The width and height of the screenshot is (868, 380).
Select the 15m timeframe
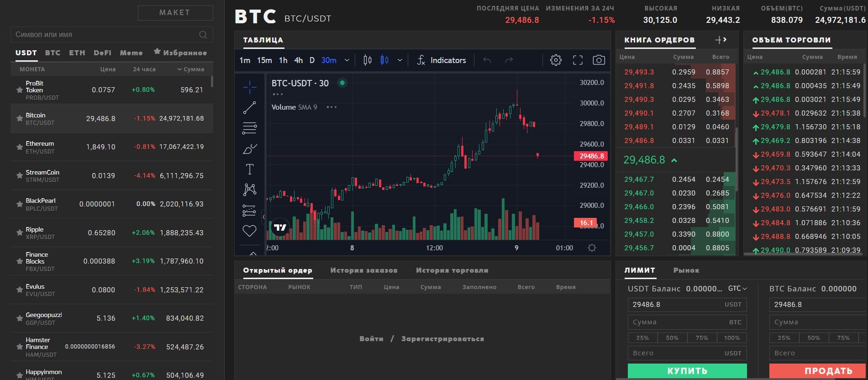coord(264,60)
